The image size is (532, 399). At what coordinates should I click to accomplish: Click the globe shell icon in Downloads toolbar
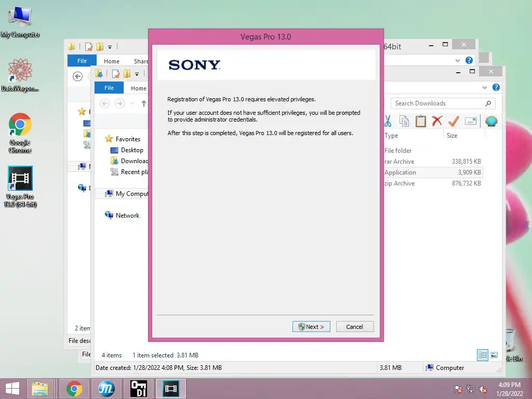491,121
